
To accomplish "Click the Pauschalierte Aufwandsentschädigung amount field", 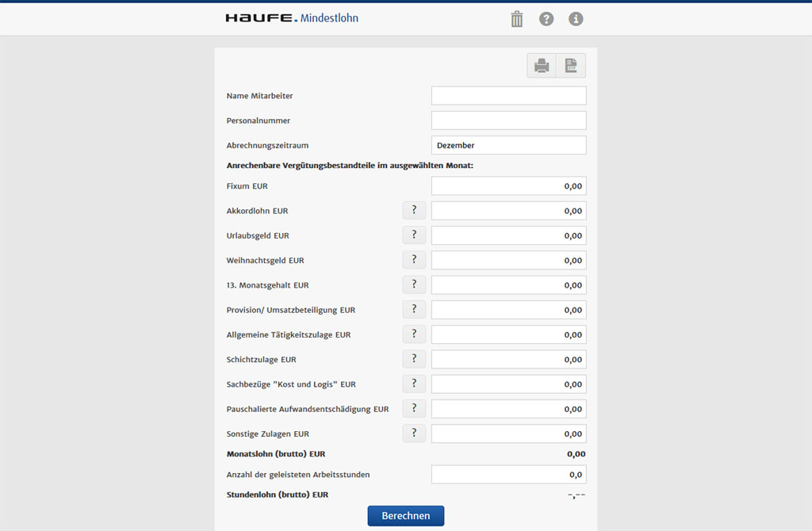I will click(x=508, y=410).
